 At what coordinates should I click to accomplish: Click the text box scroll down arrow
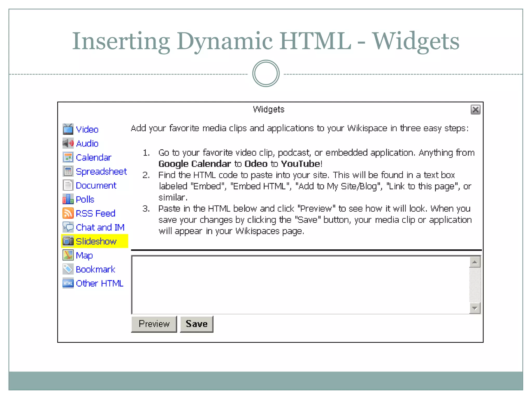pos(475,308)
